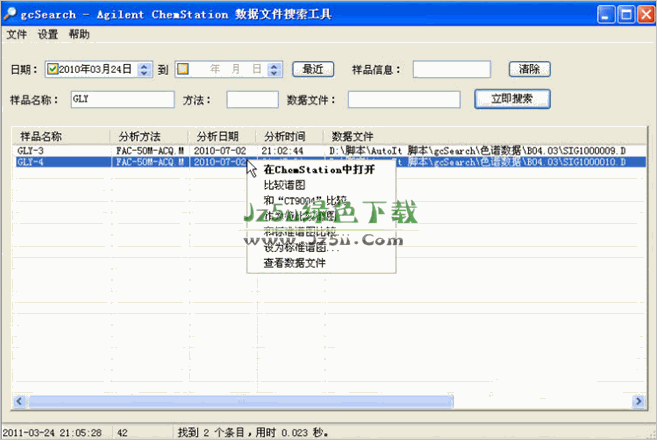Click the status bar result message 找到 2 个条目
657x440 pixels.
point(253,432)
